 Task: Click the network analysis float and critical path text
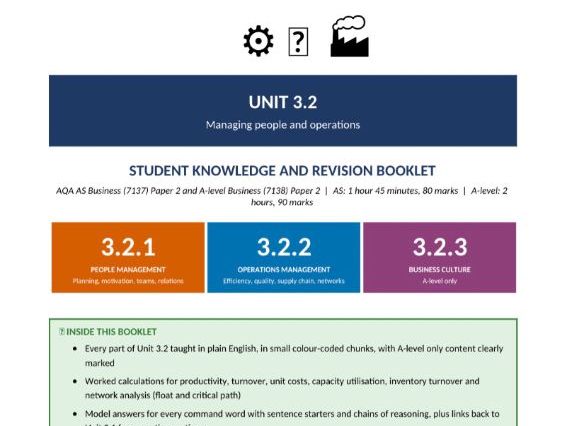click(x=163, y=395)
